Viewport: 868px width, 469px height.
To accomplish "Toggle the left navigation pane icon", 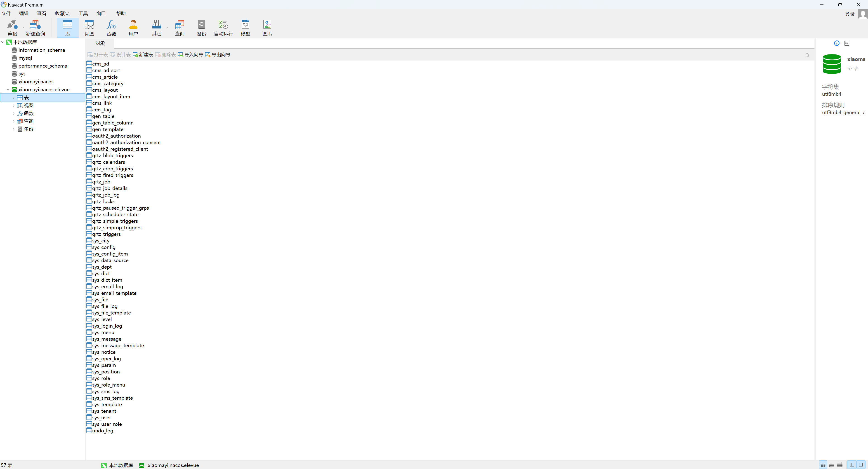I will tap(852, 465).
